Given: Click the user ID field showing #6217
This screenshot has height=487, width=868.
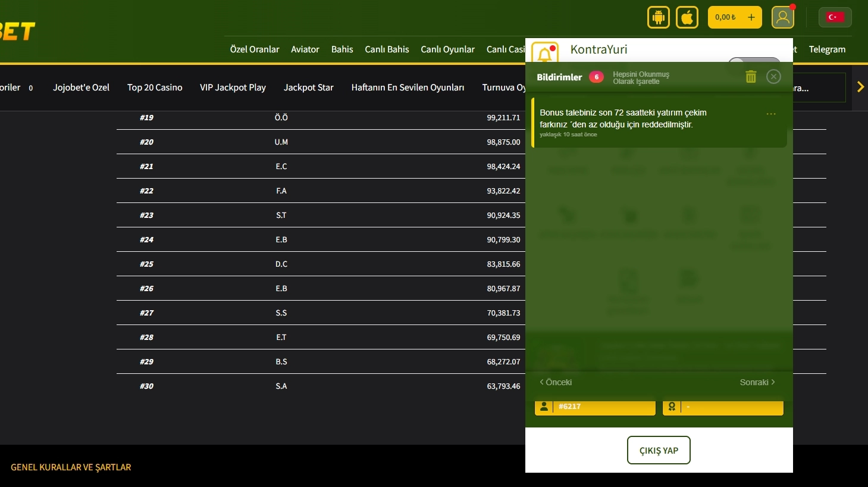Looking at the screenshot, I should tap(595, 407).
